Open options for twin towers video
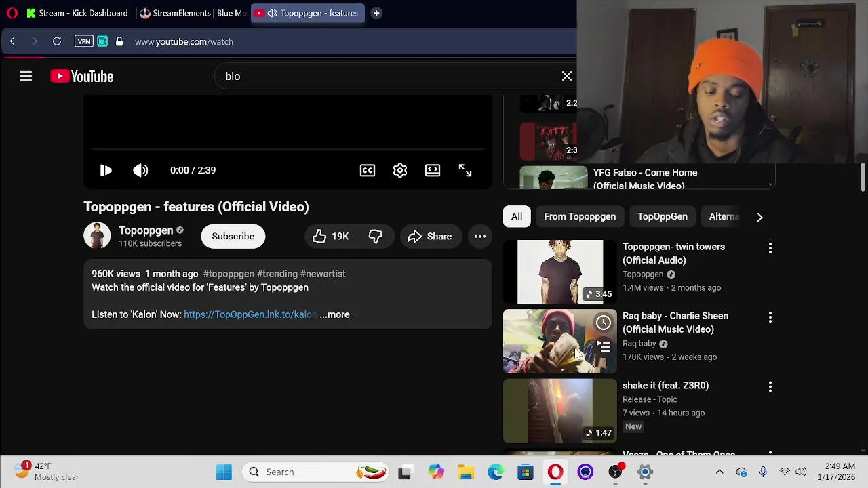 [x=770, y=248]
